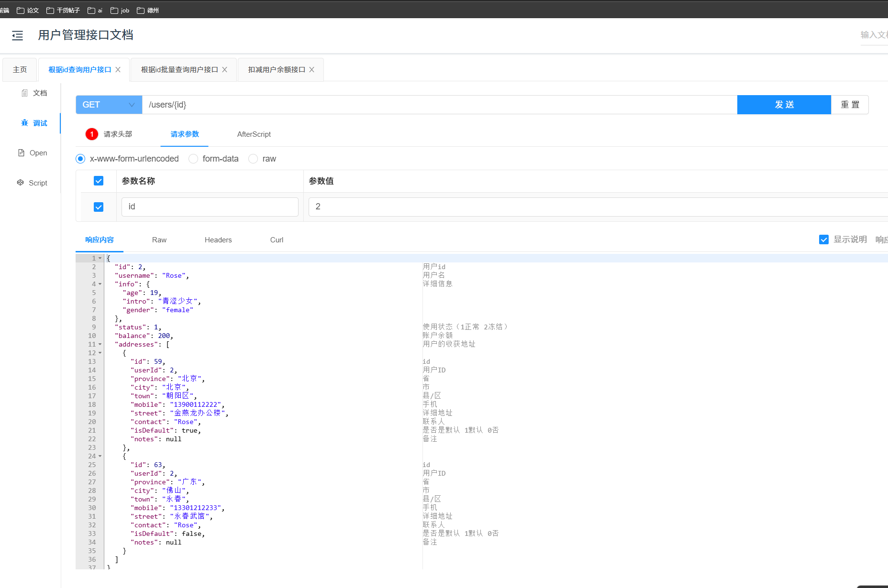888x588 pixels.
Task: Click the "balance": 200 line
Action: 144,336
